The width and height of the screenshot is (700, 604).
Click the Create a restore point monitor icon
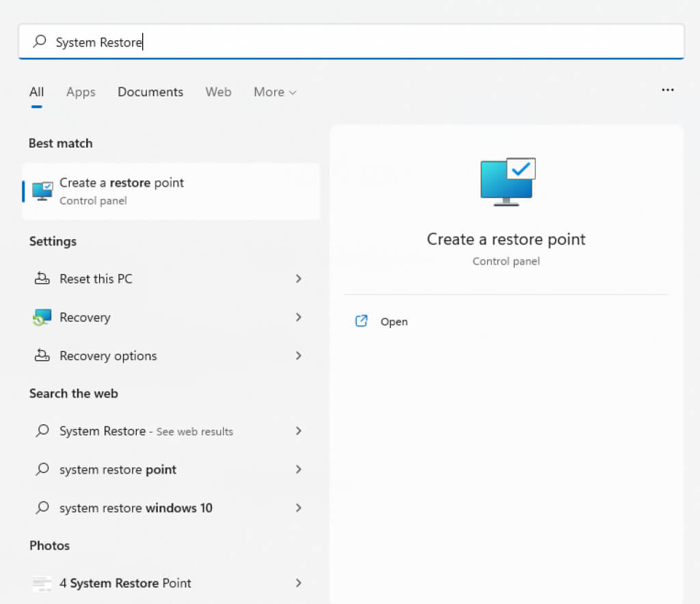[x=42, y=191]
